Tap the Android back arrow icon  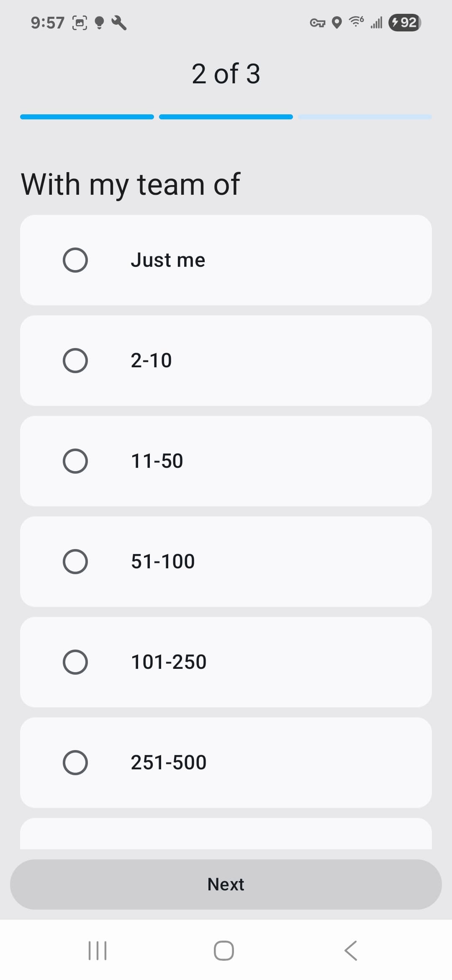point(351,951)
